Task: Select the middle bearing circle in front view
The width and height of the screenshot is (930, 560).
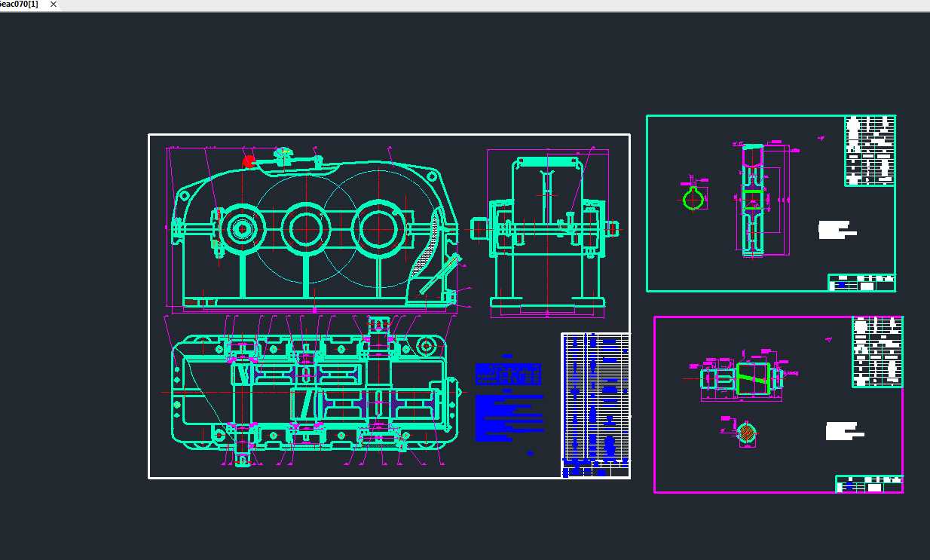Action: click(307, 228)
